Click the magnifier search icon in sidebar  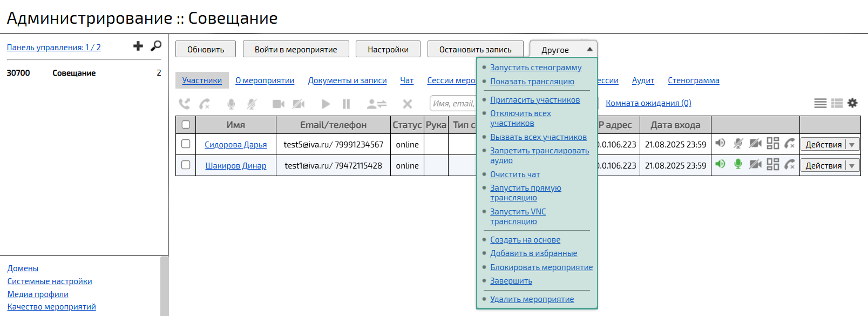(x=156, y=46)
